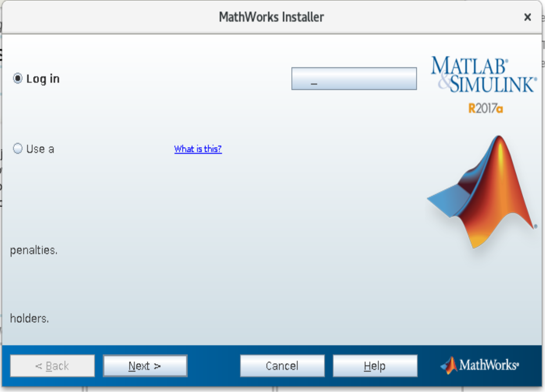Click the MATLAB & Simulink logo
Image resolution: width=545 pixels, height=392 pixels.
click(484, 74)
